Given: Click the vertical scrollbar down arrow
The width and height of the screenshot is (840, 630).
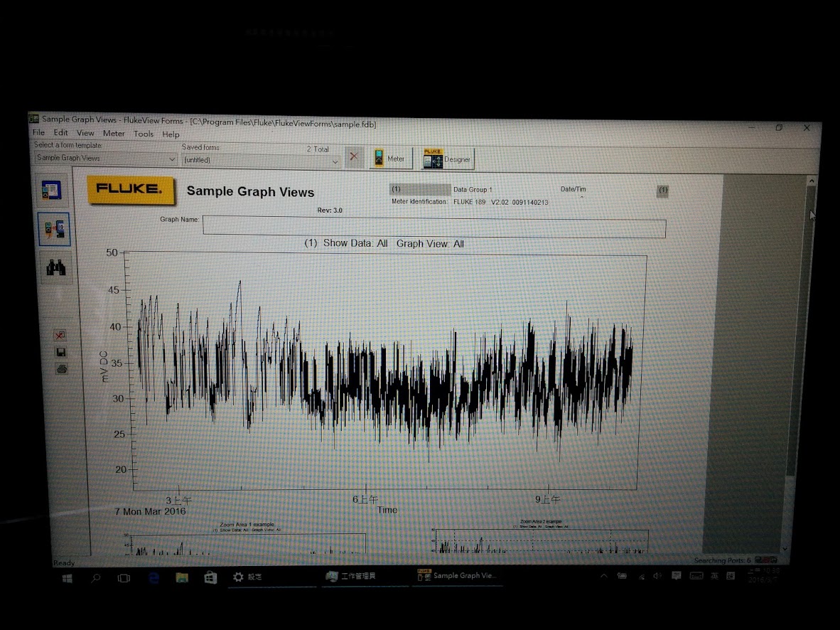Looking at the screenshot, I should (785, 548).
